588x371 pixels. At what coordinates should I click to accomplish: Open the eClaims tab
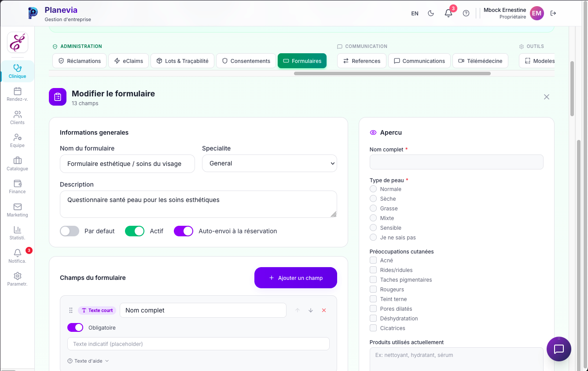click(129, 61)
